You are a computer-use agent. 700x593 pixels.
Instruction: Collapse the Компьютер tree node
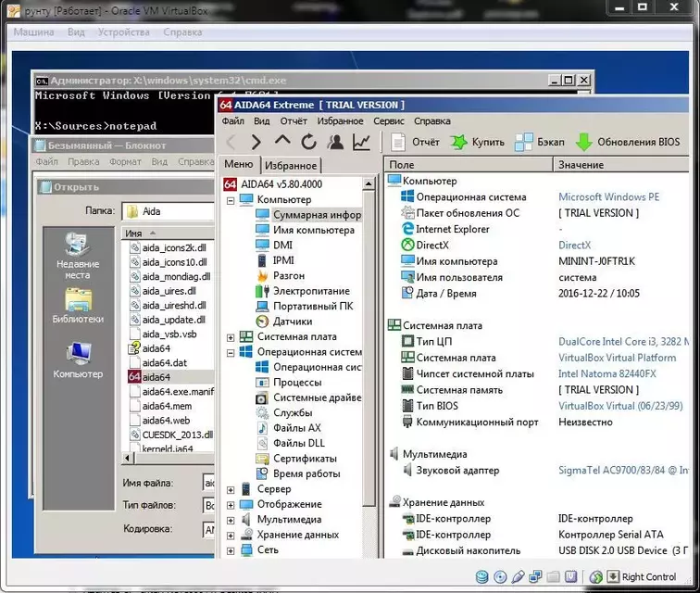pyautogui.click(x=231, y=201)
